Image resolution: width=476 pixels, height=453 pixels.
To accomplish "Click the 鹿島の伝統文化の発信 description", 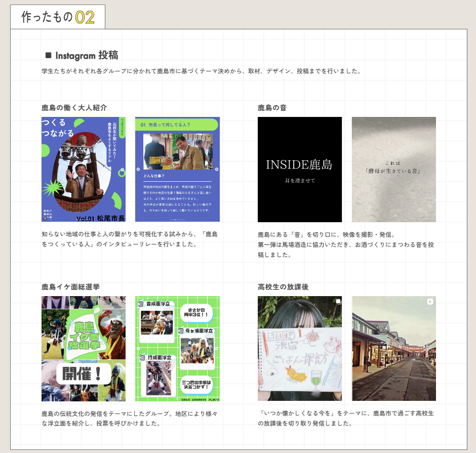I will click(130, 419).
